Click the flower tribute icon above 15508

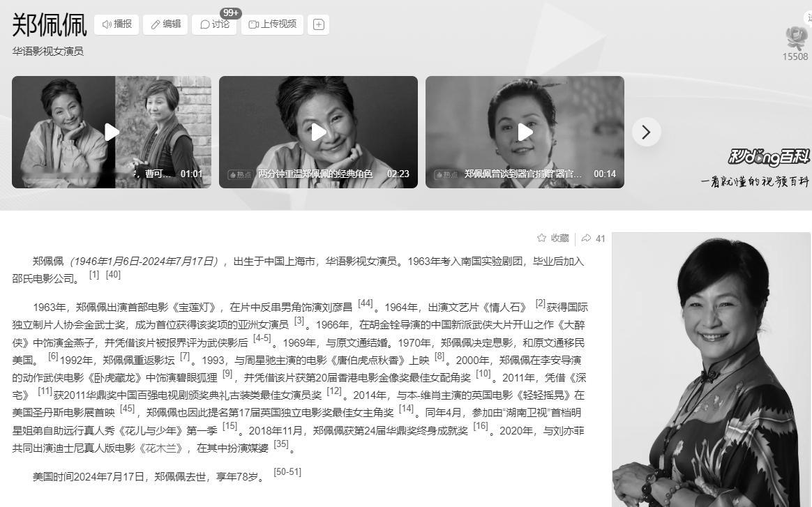coord(795,38)
